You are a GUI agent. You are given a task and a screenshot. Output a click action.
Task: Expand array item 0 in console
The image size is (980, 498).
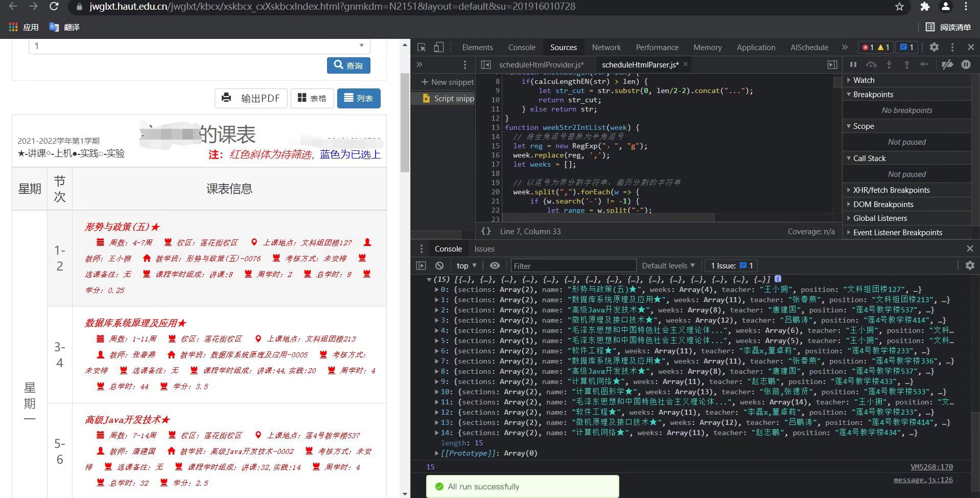437,290
